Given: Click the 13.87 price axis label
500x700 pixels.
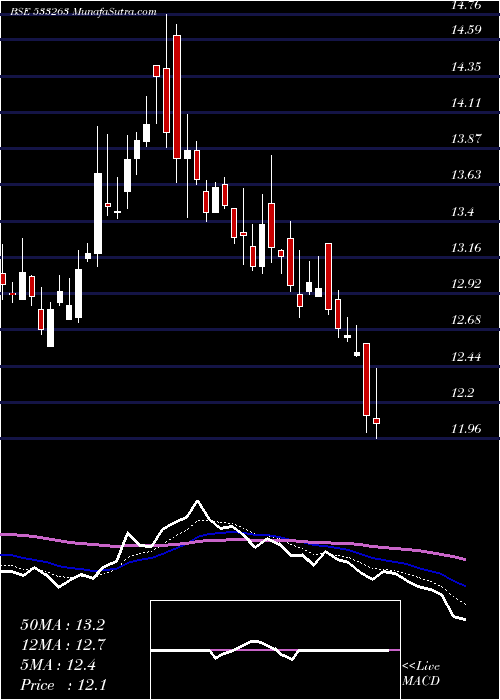Looking at the screenshot, I should [466, 139].
